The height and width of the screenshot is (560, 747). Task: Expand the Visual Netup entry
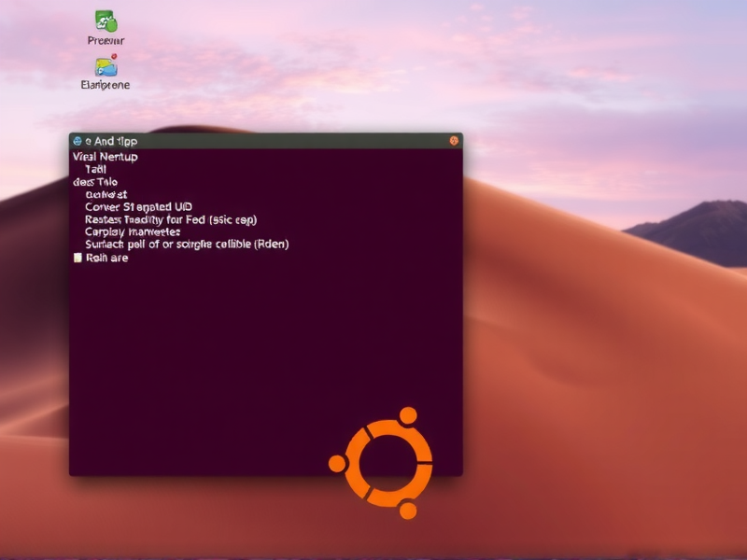[106, 156]
